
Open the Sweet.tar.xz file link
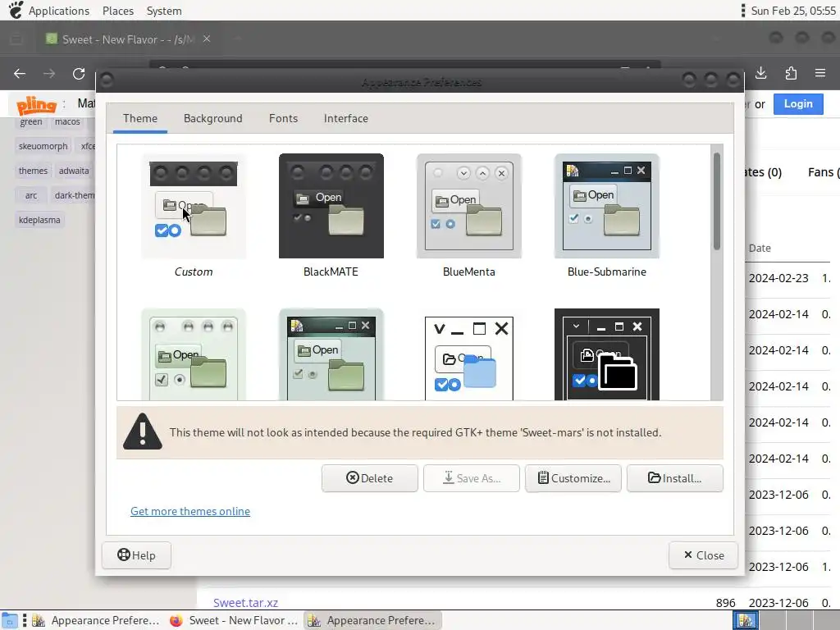(245, 603)
